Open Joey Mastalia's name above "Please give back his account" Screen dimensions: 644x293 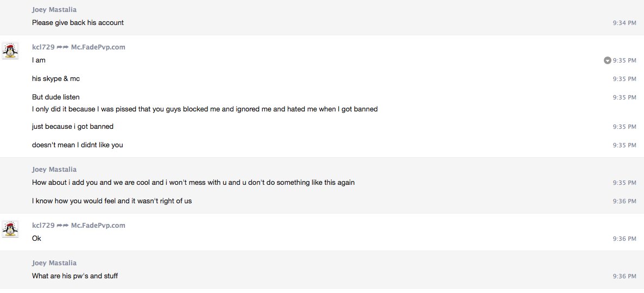[54, 10]
